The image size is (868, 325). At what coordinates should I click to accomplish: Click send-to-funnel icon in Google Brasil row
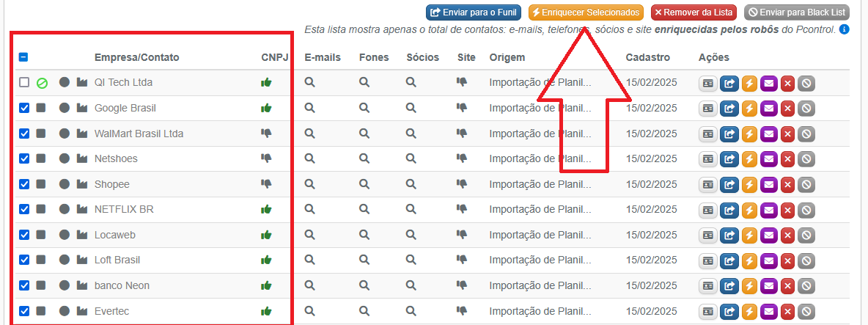[x=729, y=109]
